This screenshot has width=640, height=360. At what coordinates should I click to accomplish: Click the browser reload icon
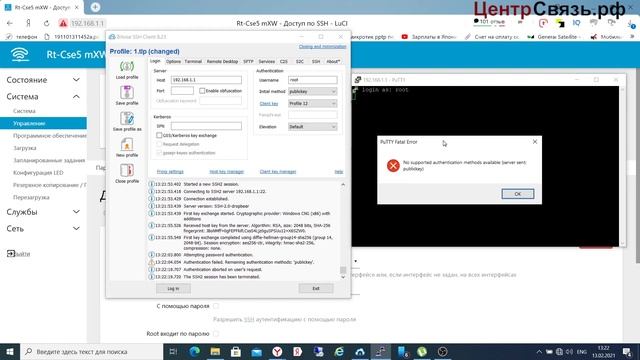(x=46, y=23)
